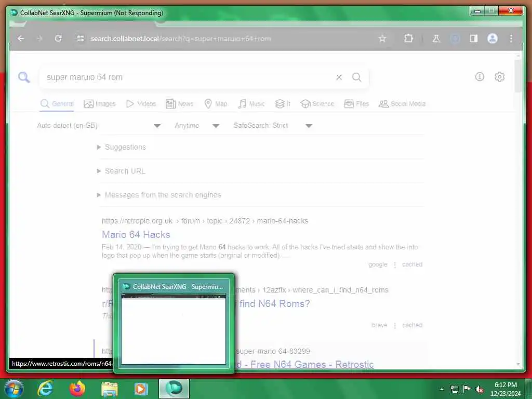
Task: Click the SearXNG magnifier logo
Action: (24, 77)
